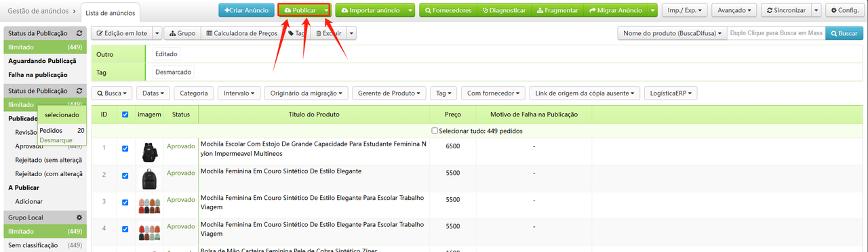Open the Fornecedores search tool
This screenshot has height=252, width=868.
448,11
